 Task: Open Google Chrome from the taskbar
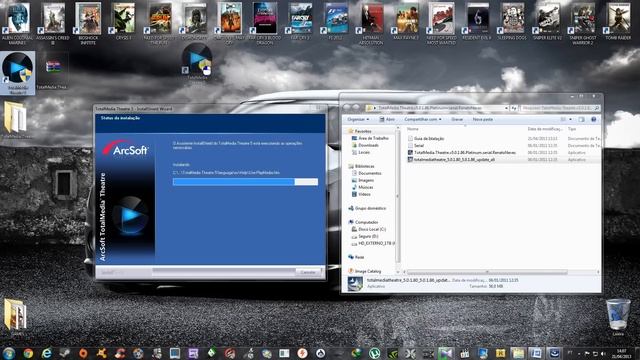coord(28,353)
